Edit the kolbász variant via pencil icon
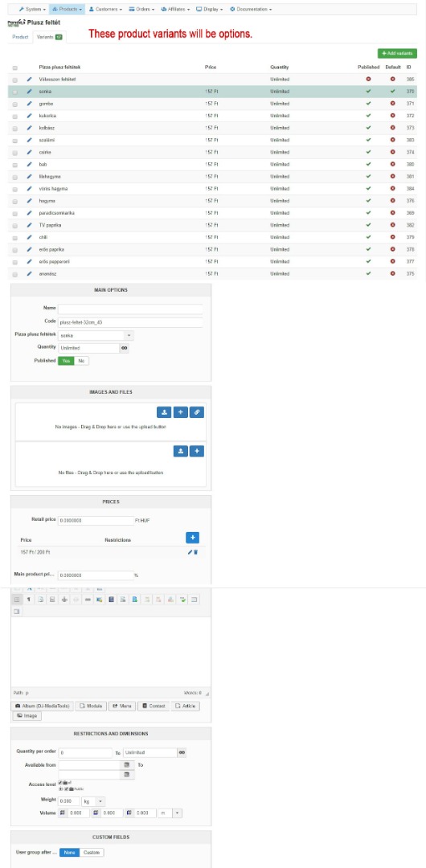The height and width of the screenshot is (868, 426). (x=30, y=128)
